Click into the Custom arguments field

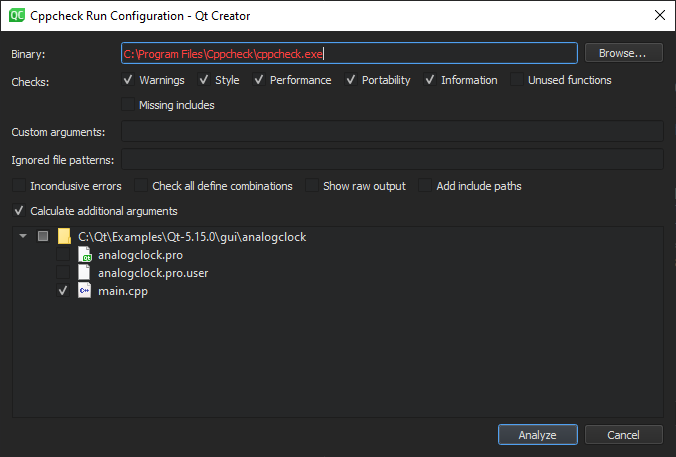(x=391, y=132)
